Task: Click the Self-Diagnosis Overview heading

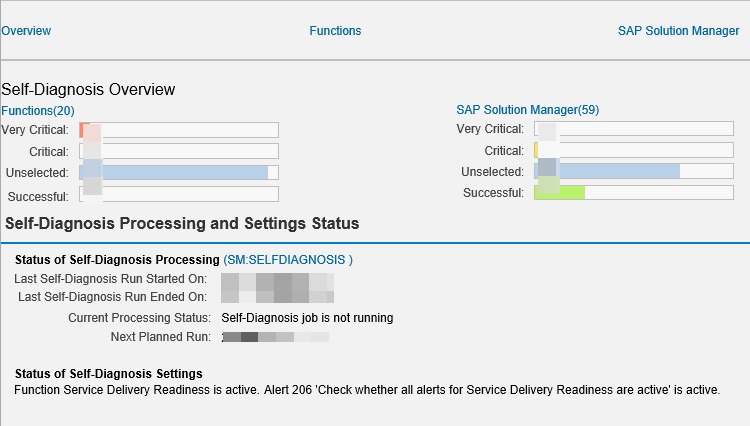Action: pos(88,89)
